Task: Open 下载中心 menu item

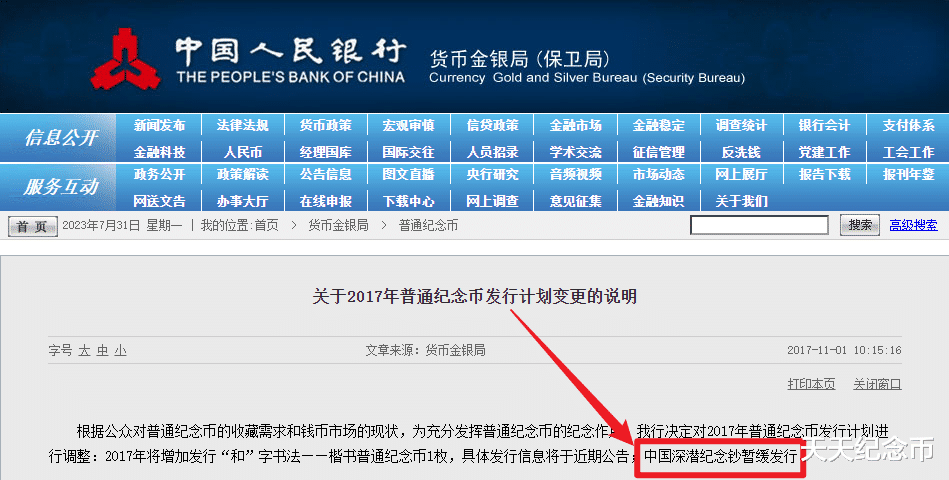Action: (x=409, y=201)
